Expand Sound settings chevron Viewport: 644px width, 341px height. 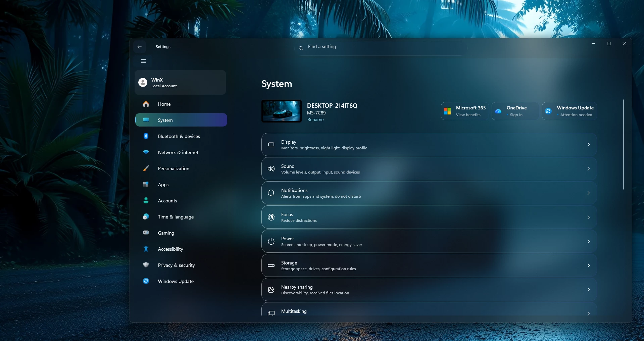point(589,169)
